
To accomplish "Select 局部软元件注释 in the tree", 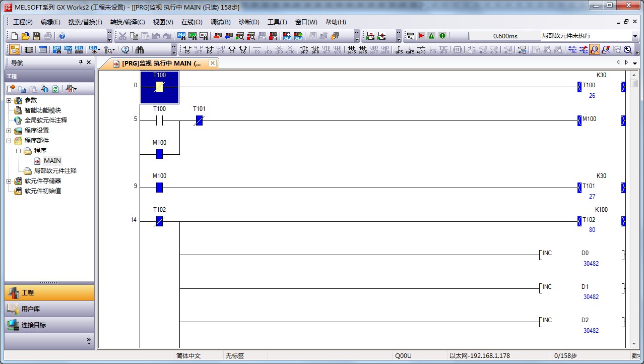I will [x=55, y=171].
